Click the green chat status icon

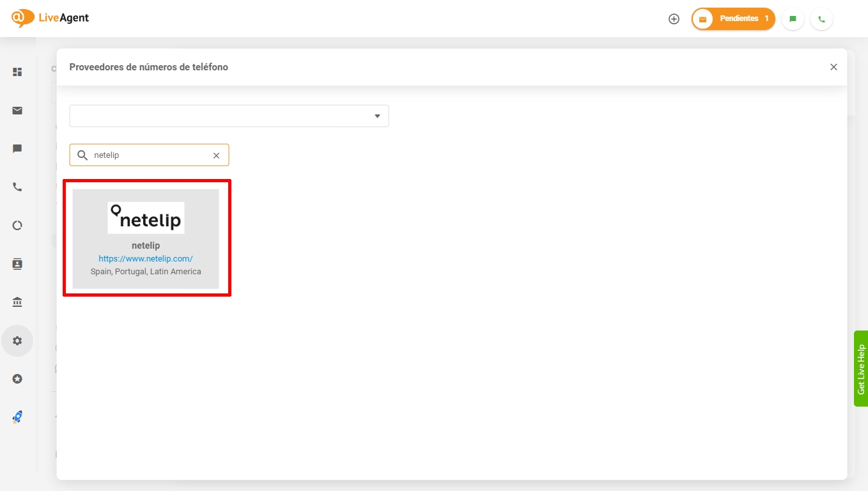pyautogui.click(x=793, y=19)
